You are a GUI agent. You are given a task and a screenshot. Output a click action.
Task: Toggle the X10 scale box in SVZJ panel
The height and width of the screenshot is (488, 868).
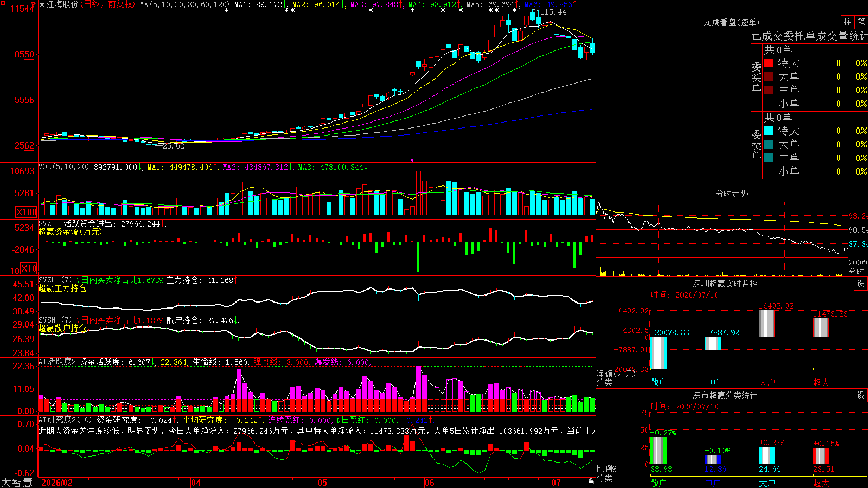point(29,268)
